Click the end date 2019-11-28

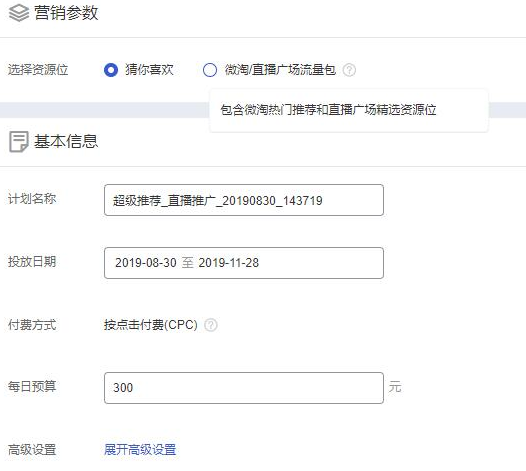point(229,263)
